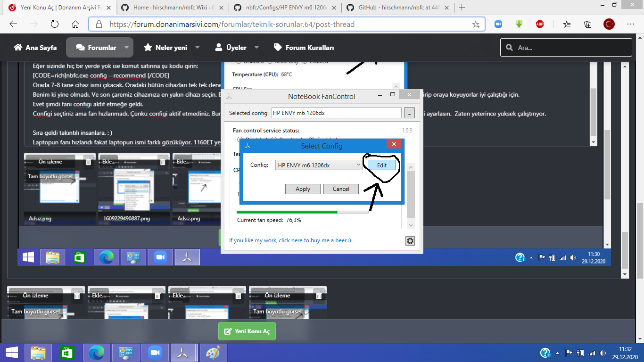This screenshot has width=644, height=362.
Task: Switch to Edge in the bottom taskbar
Action: pyautogui.click(x=96, y=353)
